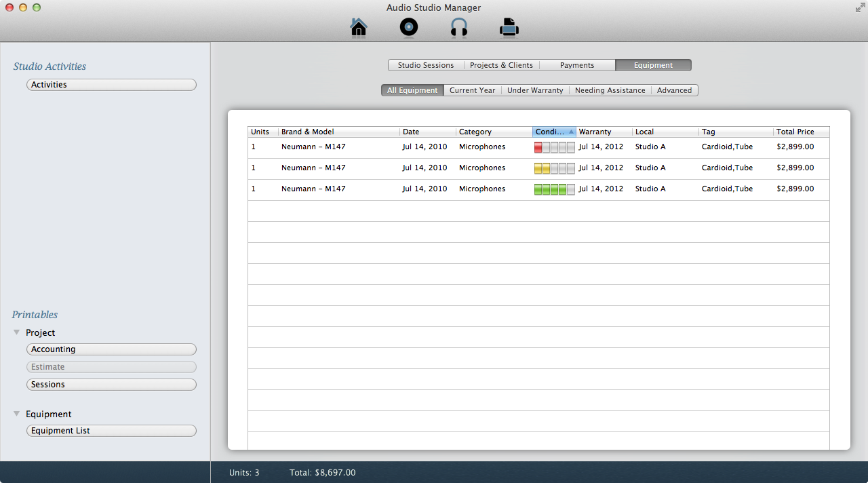Select the Payments tab
The width and height of the screenshot is (868, 483).
pos(577,65)
